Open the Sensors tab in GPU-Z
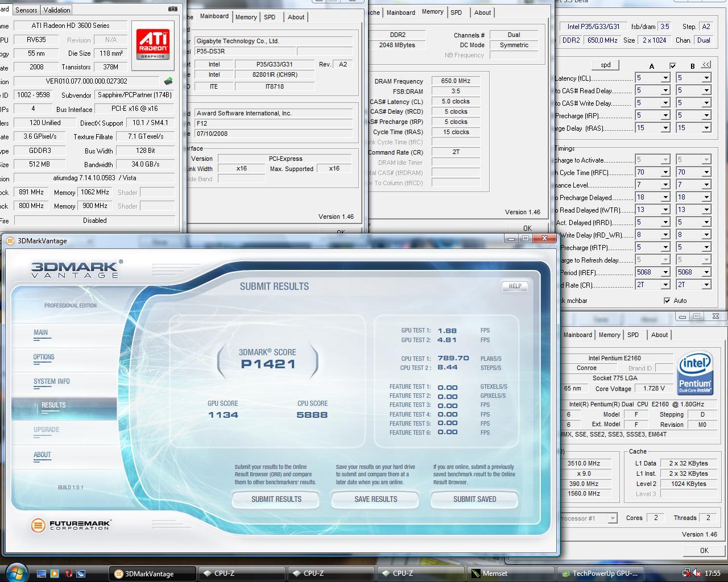This screenshot has height=582, width=728. point(26,10)
